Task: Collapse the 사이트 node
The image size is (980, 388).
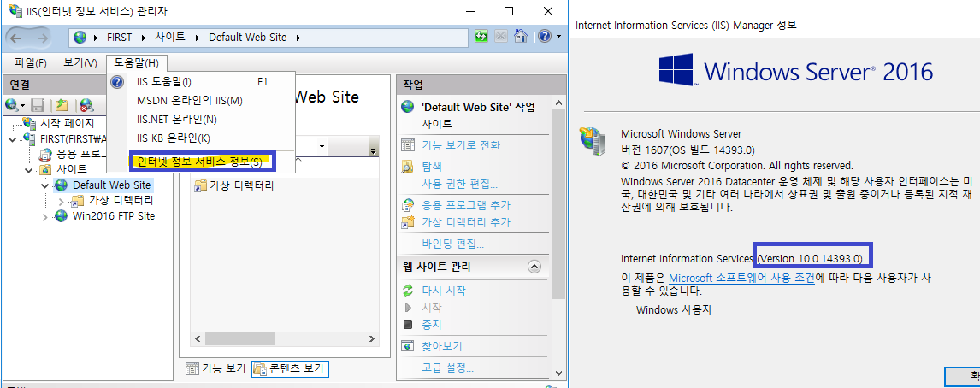Action: 29,169
